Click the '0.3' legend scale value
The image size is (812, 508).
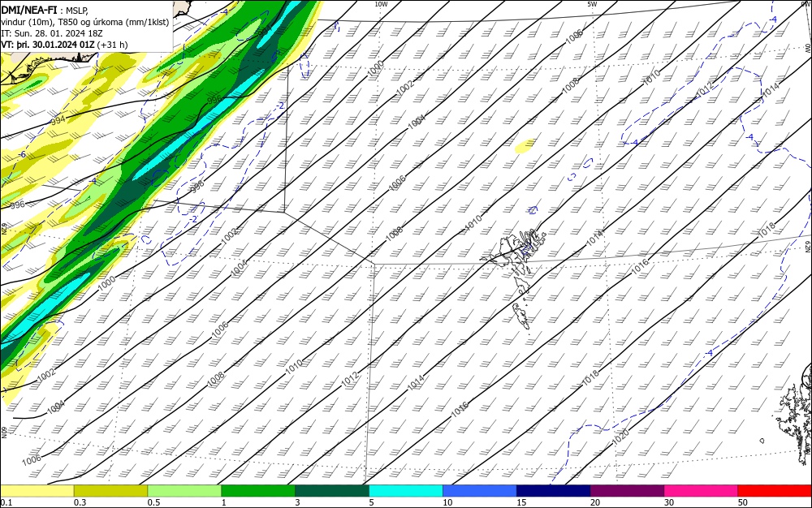click(80, 502)
